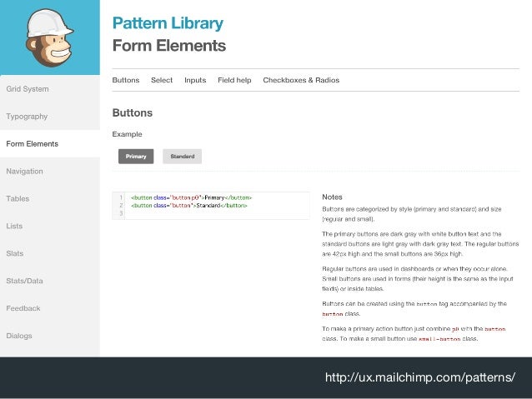Click the Standard example button
Image resolution: width=532 pixels, height=399 pixels.
tap(182, 157)
